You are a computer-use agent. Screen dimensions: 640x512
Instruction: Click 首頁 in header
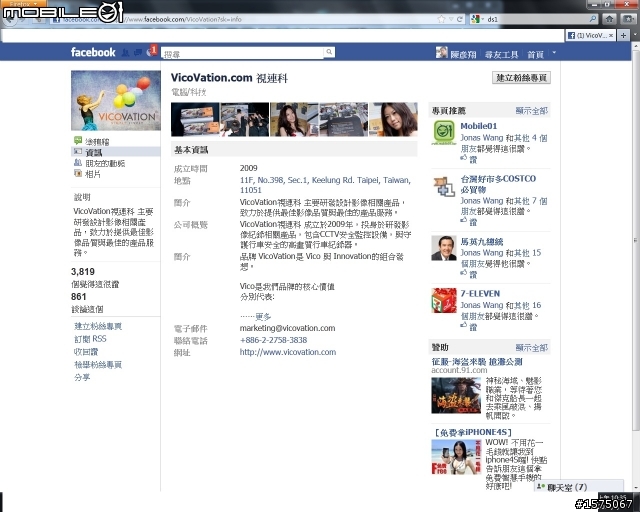(535, 54)
